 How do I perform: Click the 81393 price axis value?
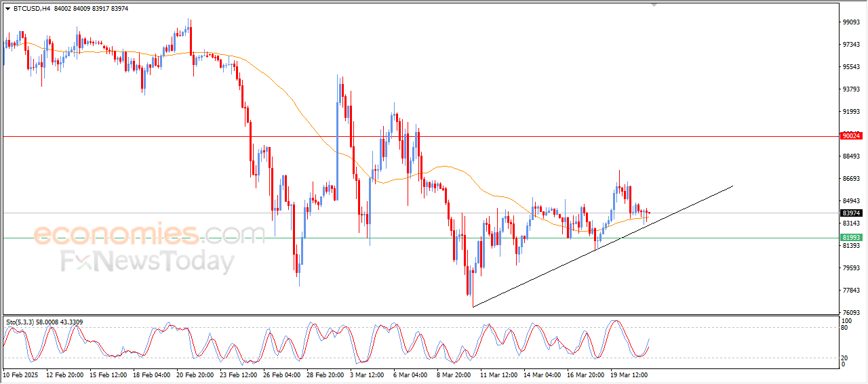pyautogui.click(x=851, y=246)
